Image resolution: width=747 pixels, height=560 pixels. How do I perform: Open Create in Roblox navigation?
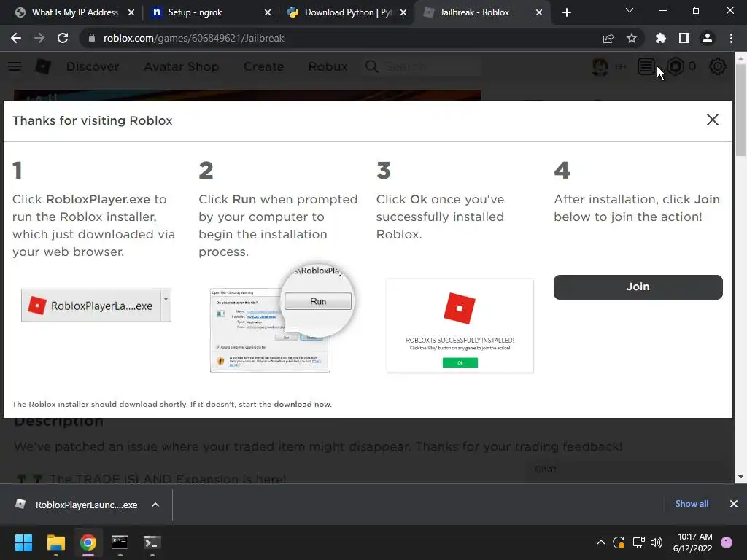[263, 66]
